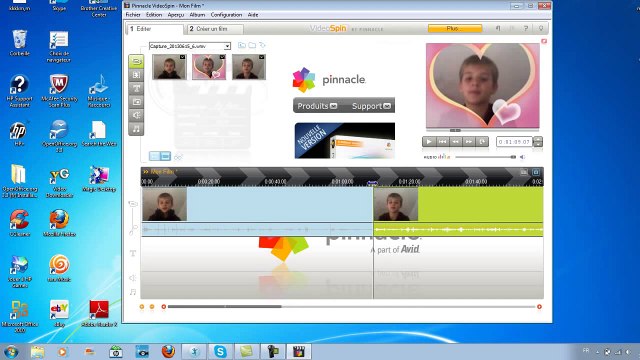Screen dimensions: 640x360
Task: Play the preview video
Action: [429, 142]
